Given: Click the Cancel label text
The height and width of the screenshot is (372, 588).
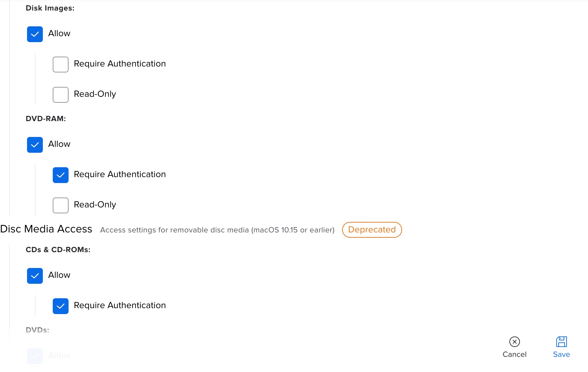Looking at the screenshot, I should click(514, 355).
